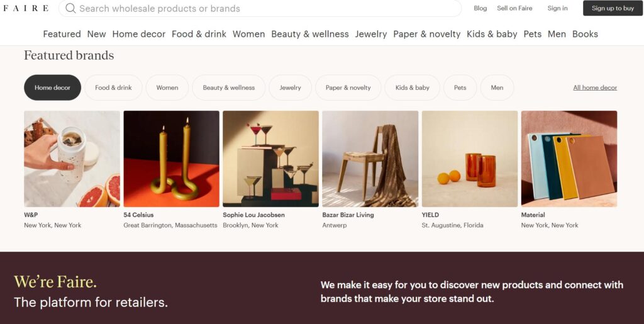Image resolution: width=644 pixels, height=324 pixels.
Task: Follow the All home decor link
Action: point(595,87)
